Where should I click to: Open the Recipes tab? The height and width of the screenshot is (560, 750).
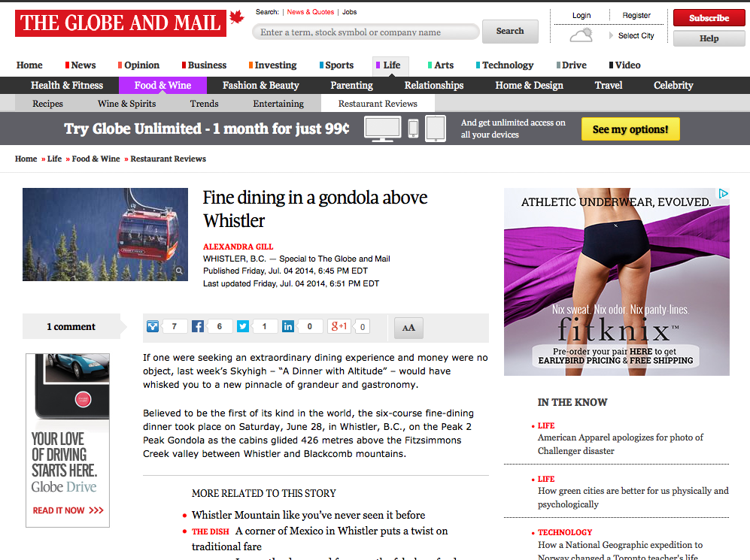(47, 103)
